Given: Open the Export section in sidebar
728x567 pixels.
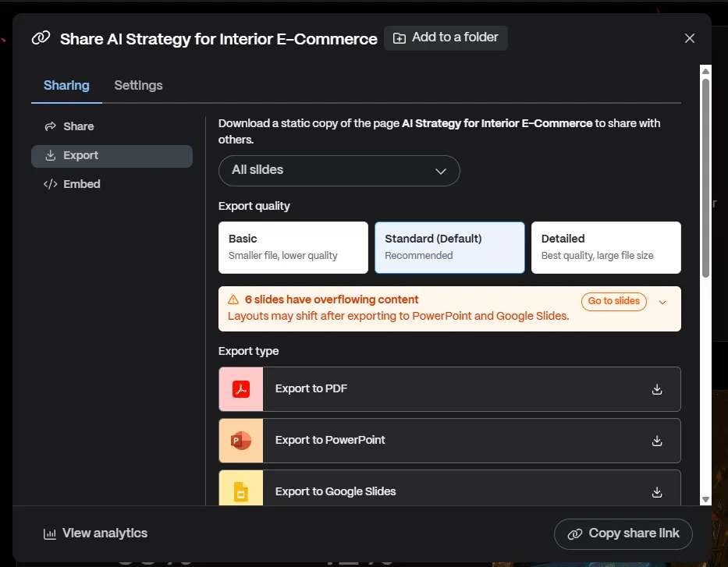Looking at the screenshot, I should 112,156.
